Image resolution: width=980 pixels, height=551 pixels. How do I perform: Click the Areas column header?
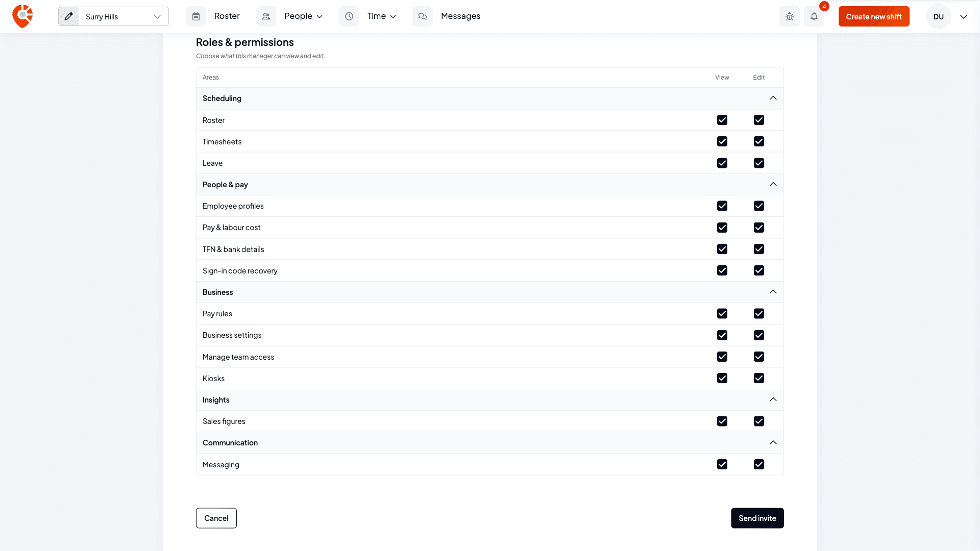click(211, 78)
